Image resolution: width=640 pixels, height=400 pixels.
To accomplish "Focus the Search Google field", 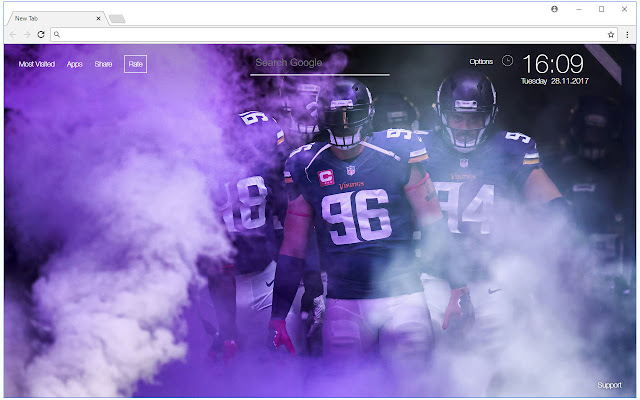I will click(320, 64).
